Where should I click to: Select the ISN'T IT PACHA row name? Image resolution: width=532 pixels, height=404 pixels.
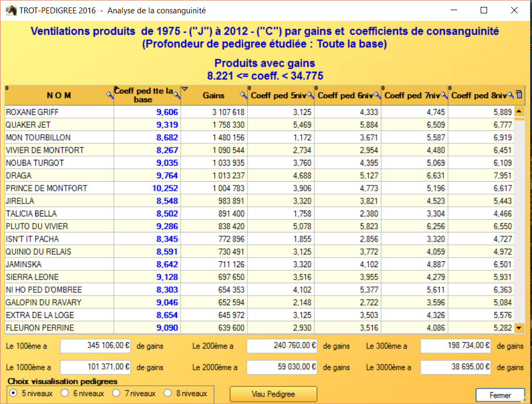[x=32, y=239]
